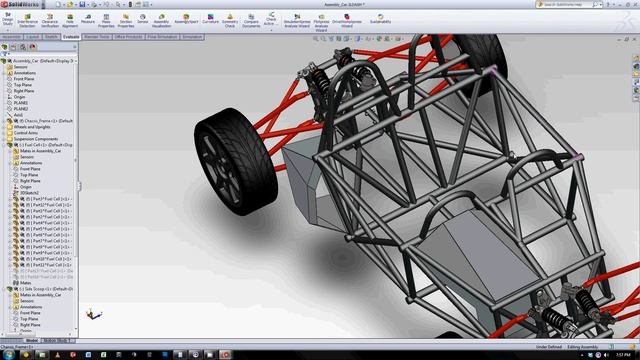
Task: Collapse the Fuel Cell subassembly
Action: pos(4,145)
